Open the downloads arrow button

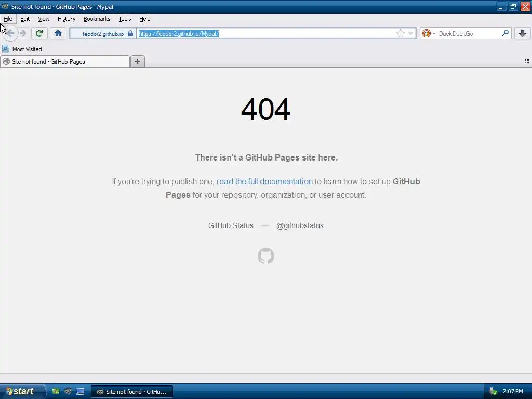[523, 33]
